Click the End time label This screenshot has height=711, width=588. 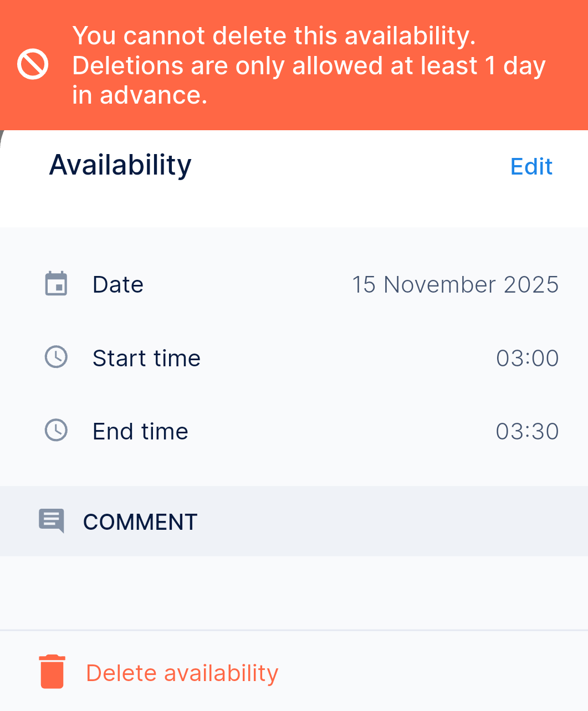tap(140, 431)
